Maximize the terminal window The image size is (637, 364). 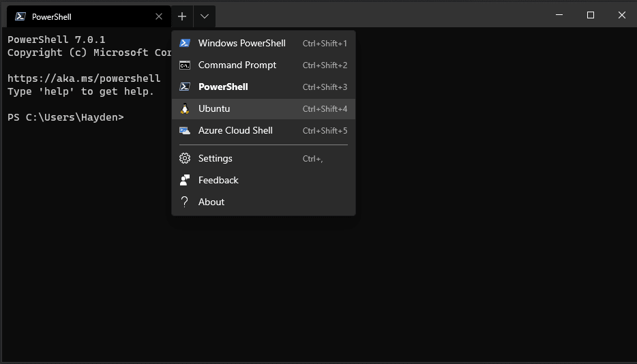591,15
